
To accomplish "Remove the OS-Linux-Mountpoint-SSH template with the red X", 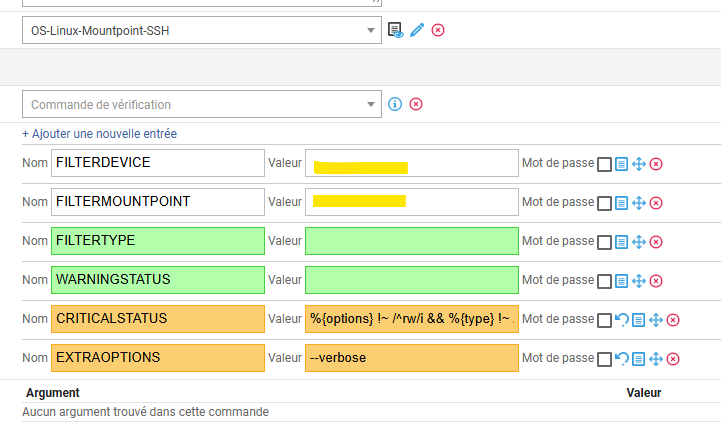I will point(438,30).
